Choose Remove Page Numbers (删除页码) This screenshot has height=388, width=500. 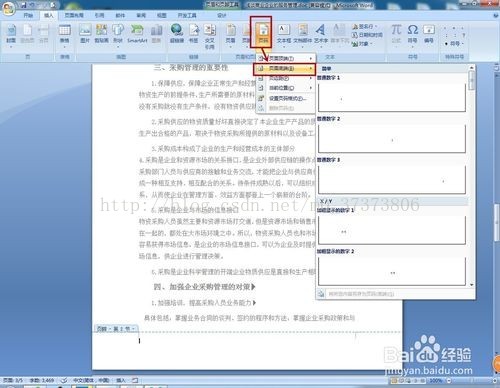click(286, 108)
